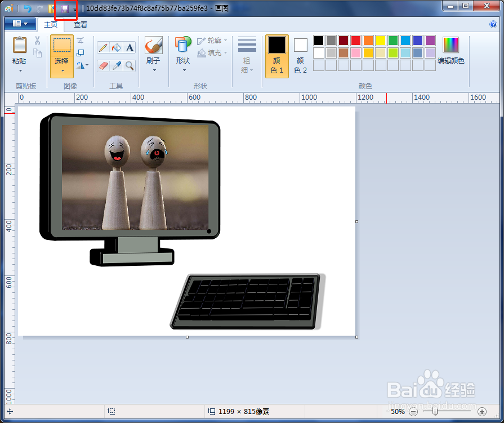
Task: Pick the pink color swatch
Action: pos(356,53)
